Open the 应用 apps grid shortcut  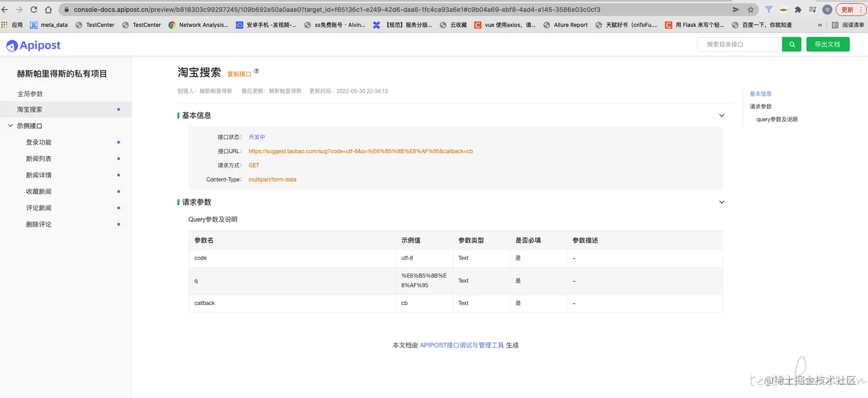tap(12, 25)
